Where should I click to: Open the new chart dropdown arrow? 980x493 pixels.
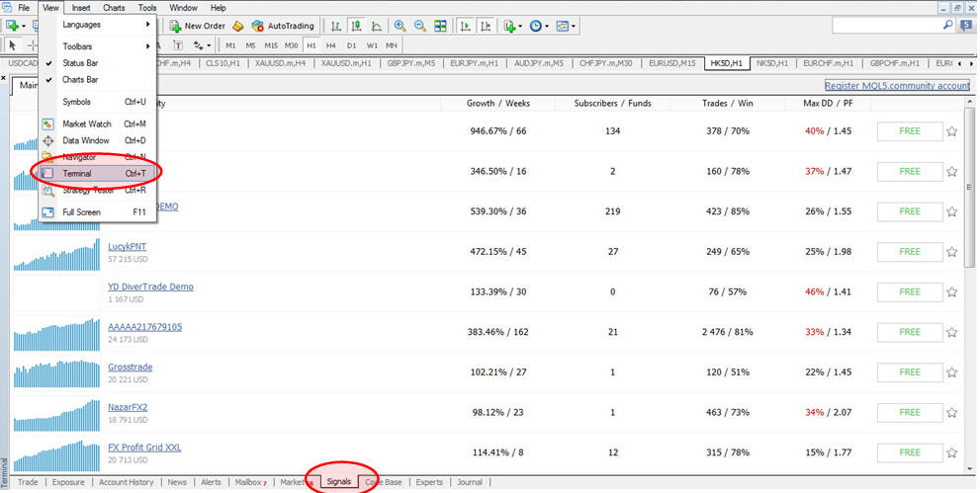pos(24,26)
